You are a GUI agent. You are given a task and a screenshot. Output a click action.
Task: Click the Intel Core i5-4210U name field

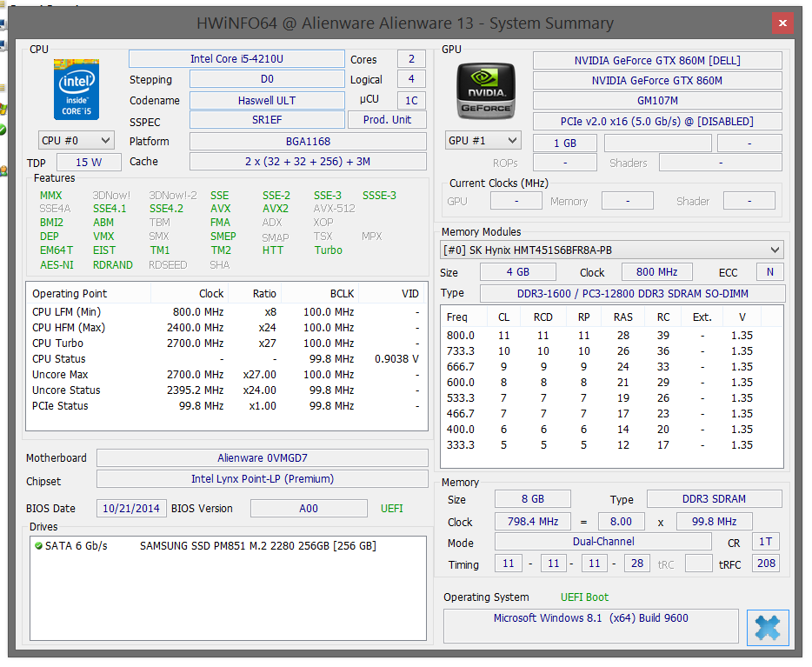[236, 59]
